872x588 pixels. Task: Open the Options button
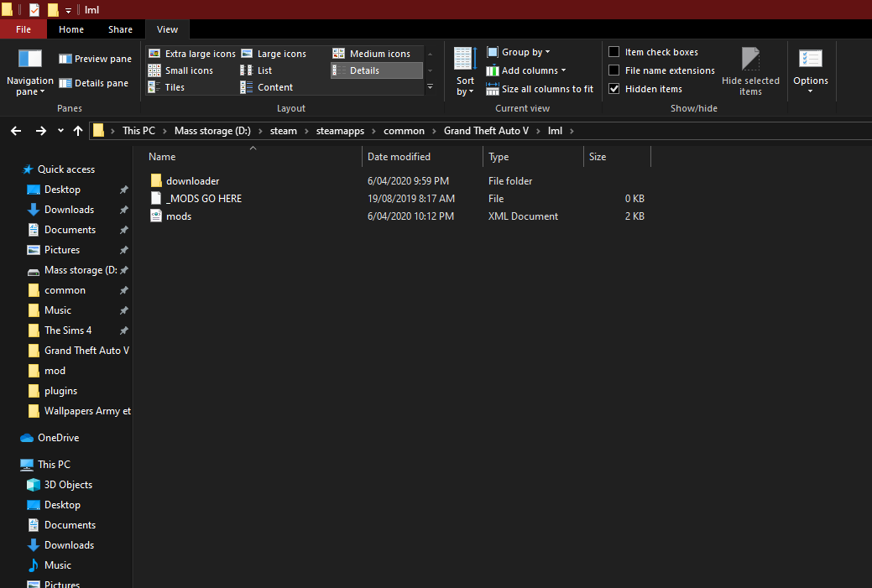810,72
